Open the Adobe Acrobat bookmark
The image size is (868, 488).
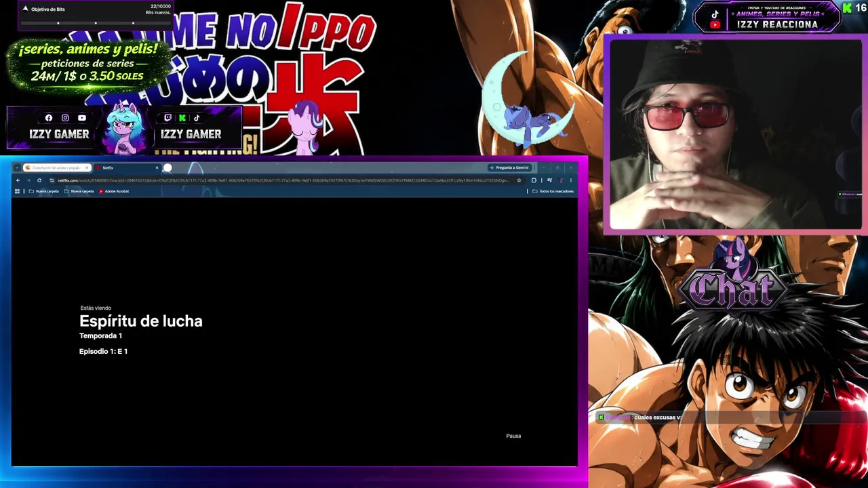(114, 191)
